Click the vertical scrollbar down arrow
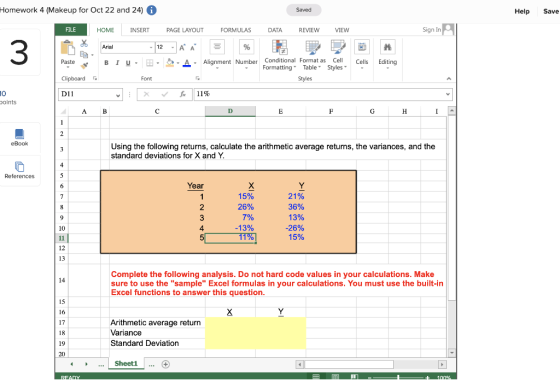Image resolution: width=560 pixels, height=388 pixels. (x=452, y=353)
